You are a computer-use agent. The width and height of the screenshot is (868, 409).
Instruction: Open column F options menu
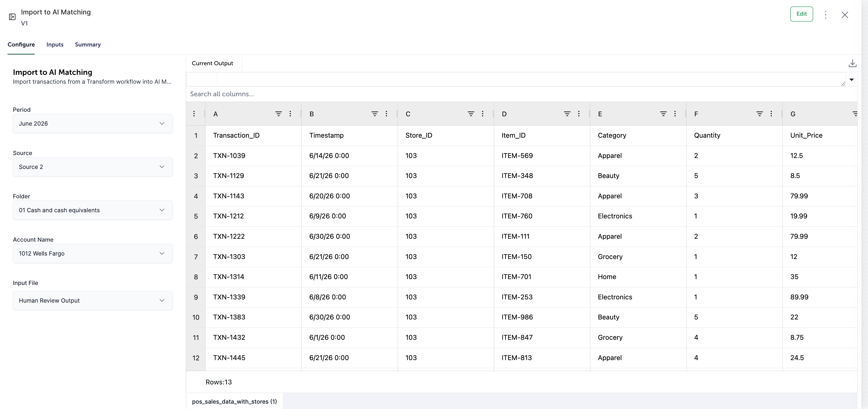771,114
